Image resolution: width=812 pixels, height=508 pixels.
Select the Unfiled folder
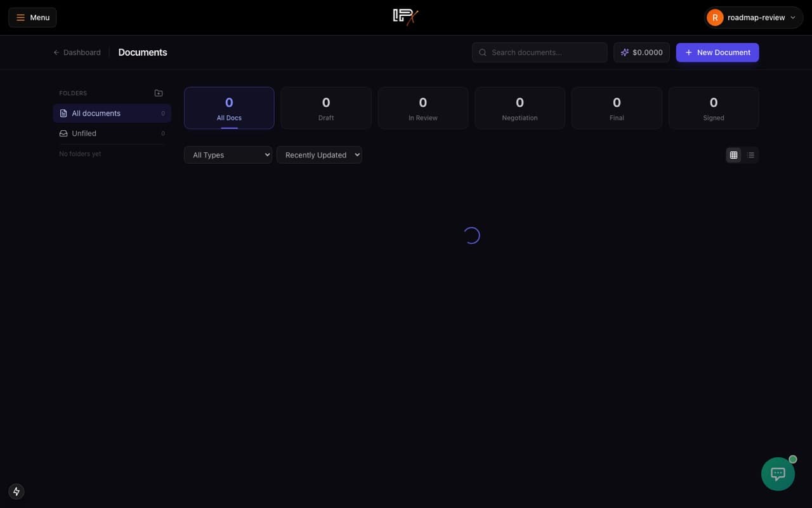(112, 133)
